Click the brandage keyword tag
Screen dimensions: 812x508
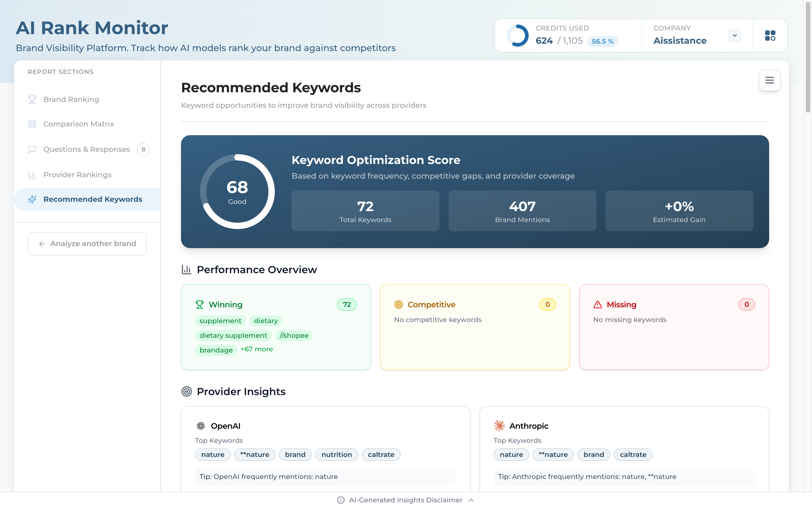pos(216,350)
